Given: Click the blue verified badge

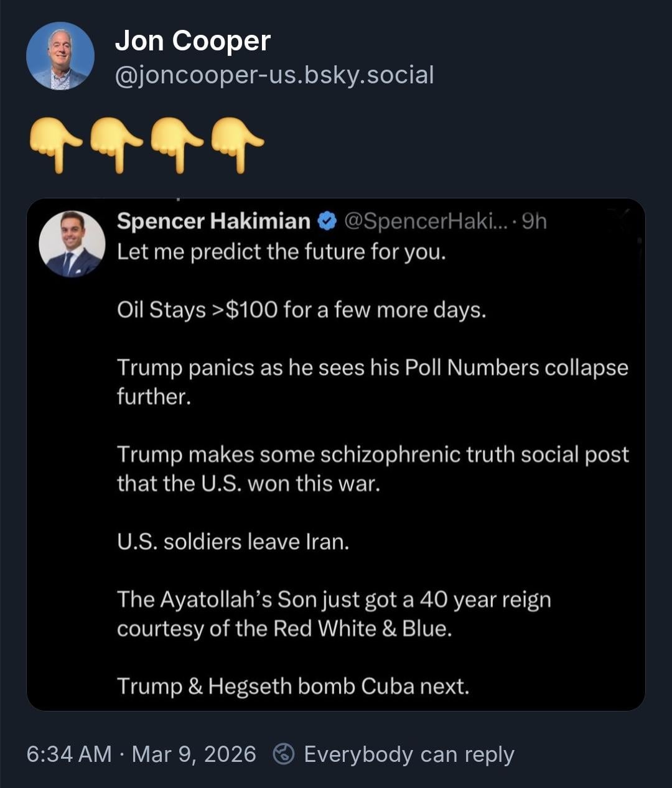Looking at the screenshot, I should click(327, 221).
